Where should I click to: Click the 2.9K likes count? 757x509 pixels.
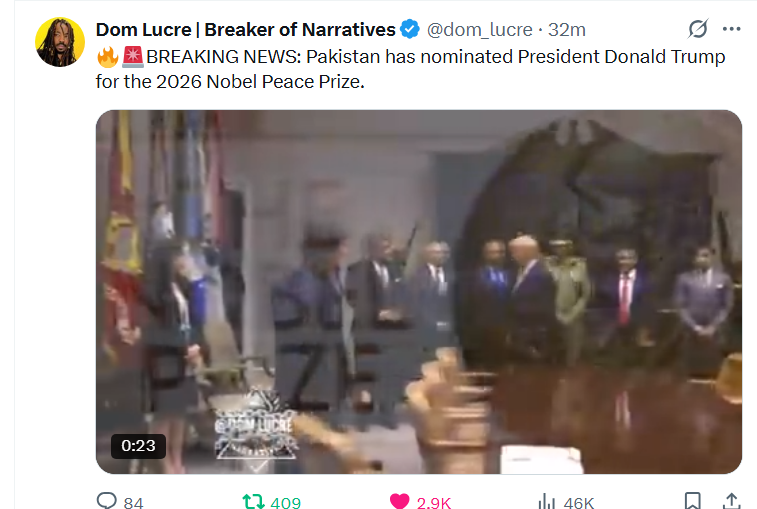[434, 503]
